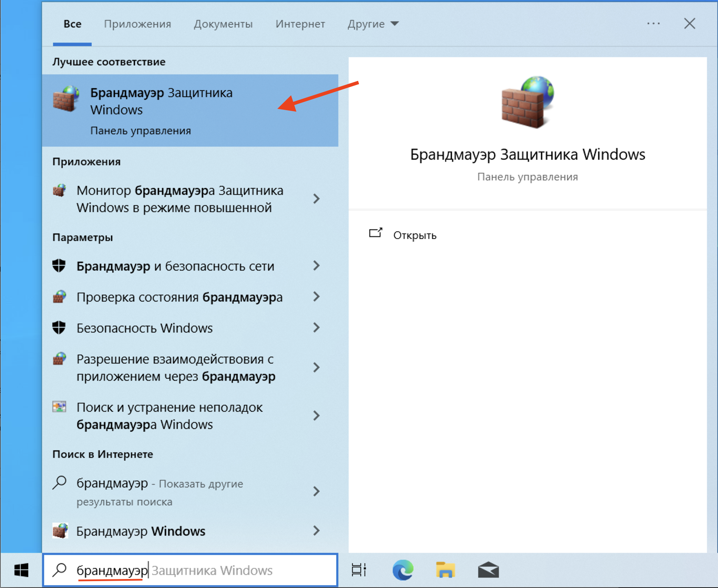718x588 pixels.
Task: Click the Приложения section heading
Action: pos(86,162)
